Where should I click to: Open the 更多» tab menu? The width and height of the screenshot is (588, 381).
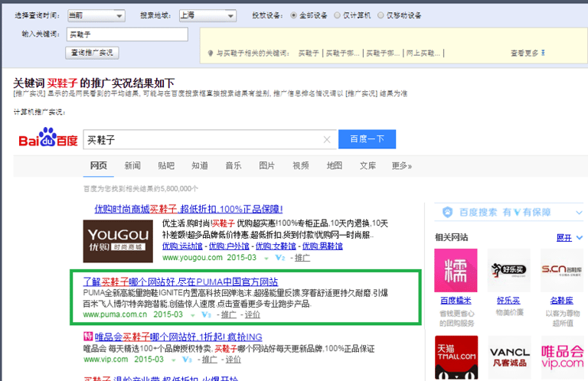click(x=402, y=165)
